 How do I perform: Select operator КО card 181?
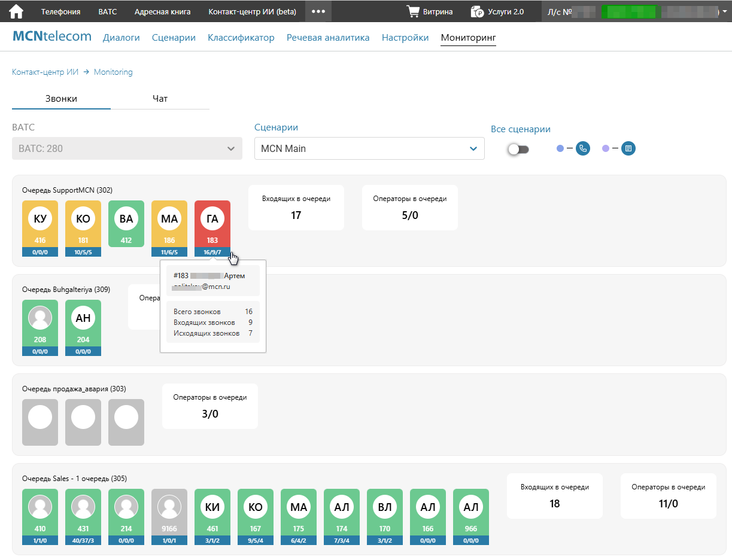point(83,229)
